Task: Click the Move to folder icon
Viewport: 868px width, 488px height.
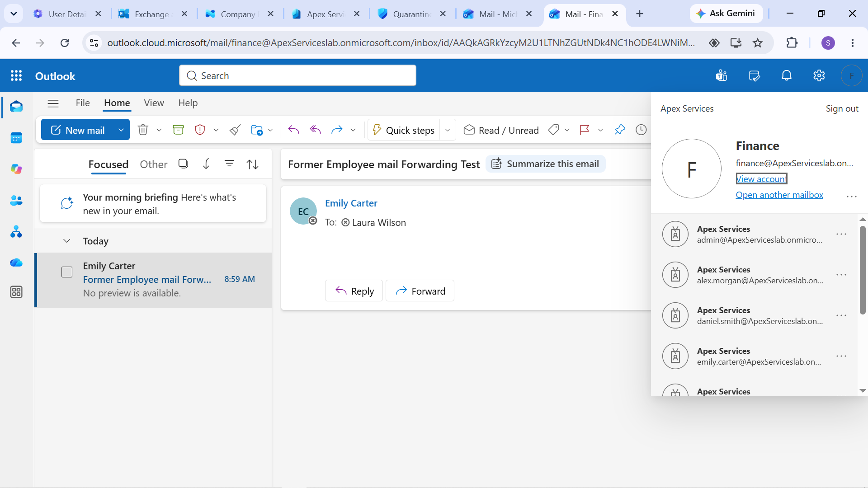Action: click(257, 130)
